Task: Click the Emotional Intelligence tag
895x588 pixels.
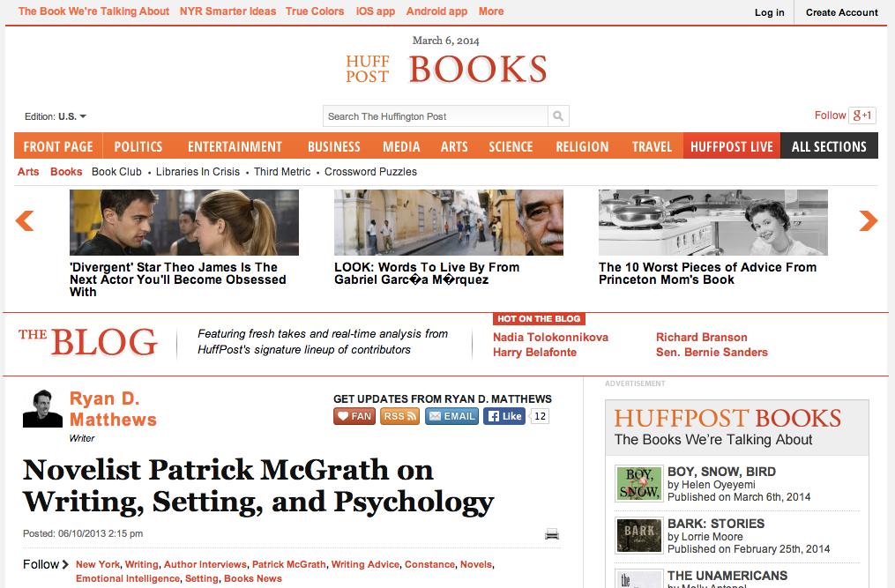Action: [128, 579]
